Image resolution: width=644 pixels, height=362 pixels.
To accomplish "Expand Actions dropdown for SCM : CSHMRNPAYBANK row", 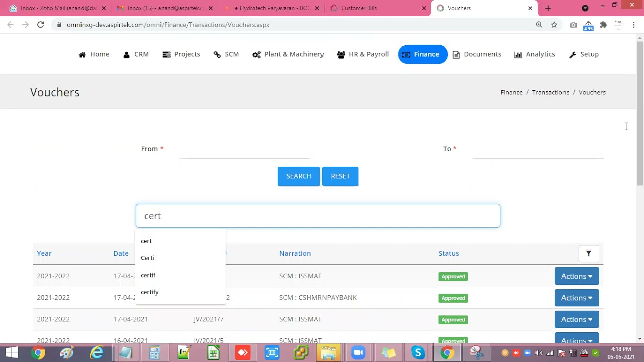I will (577, 298).
